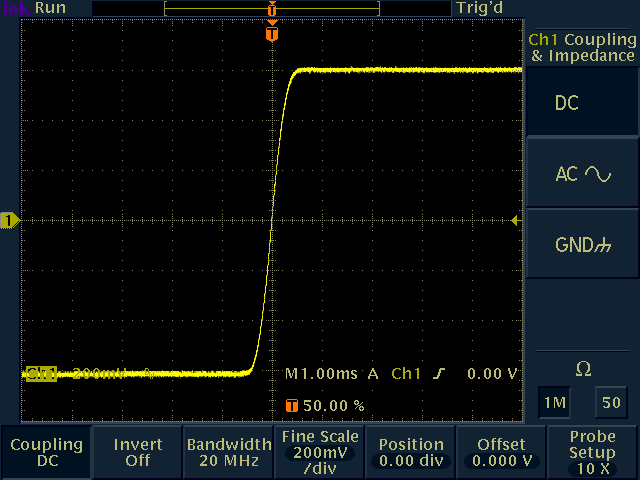Click the waveform record view bar at top
The image size is (640, 480).
click(272, 8)
